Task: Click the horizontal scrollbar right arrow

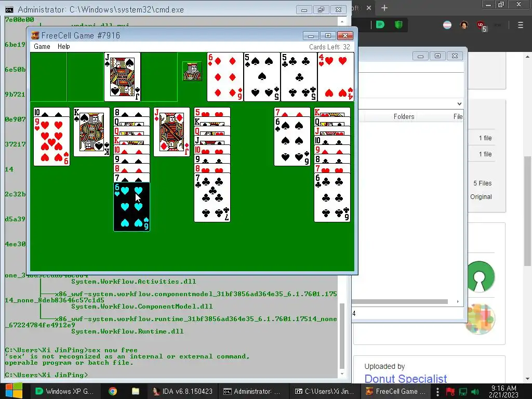Action: (458, 302)
